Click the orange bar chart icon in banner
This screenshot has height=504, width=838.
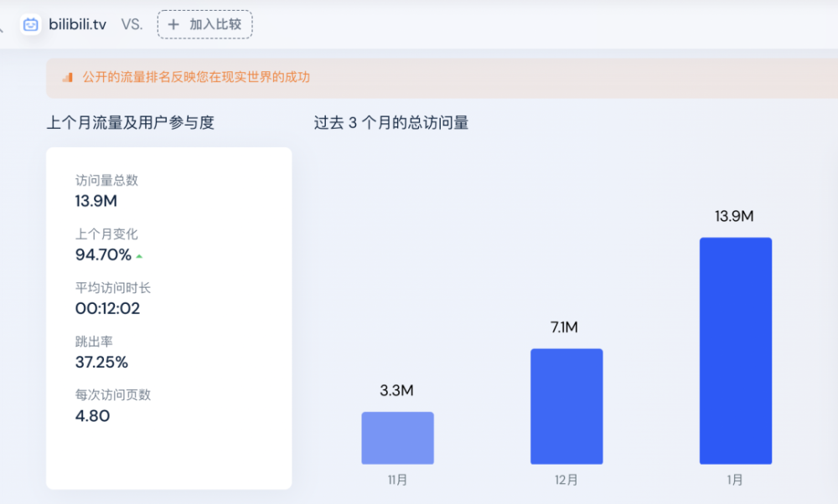[67, 77]
